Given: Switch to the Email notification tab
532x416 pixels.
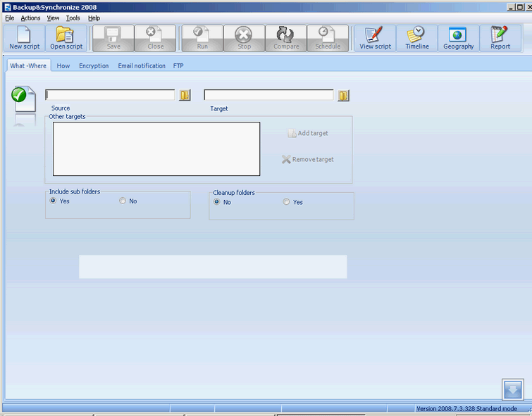Looking at the screenshot, I should pyautogui.click(x=142, y=65).
